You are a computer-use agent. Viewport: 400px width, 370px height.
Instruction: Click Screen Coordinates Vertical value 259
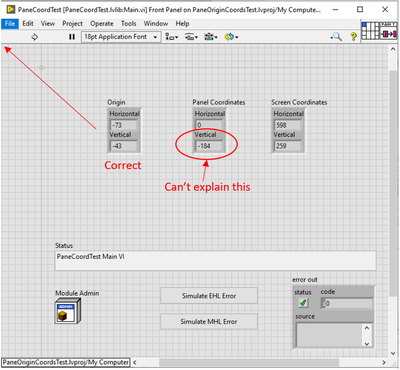click(x=288, y=146)
